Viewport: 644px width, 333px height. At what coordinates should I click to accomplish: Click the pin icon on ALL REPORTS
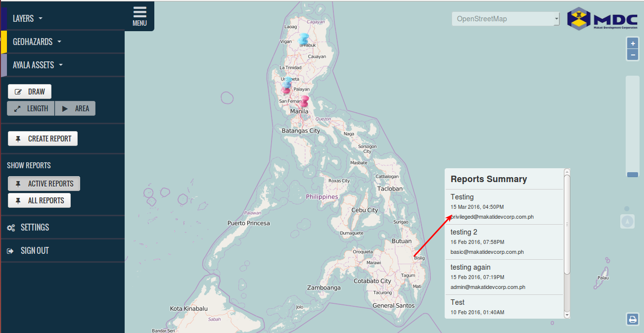click(x=18, y=201)
